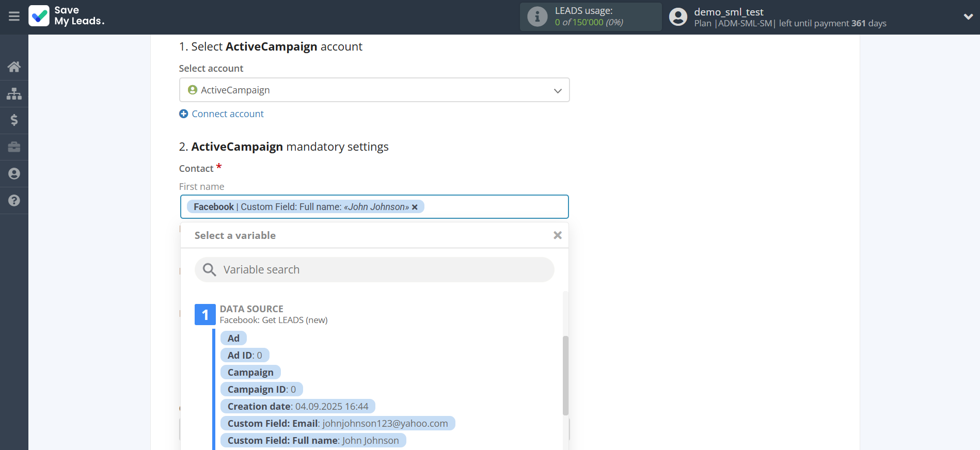This screenshot has height=450, width=980.
Task: Open the user profile sidebar icon
Action: click(14, 174)
